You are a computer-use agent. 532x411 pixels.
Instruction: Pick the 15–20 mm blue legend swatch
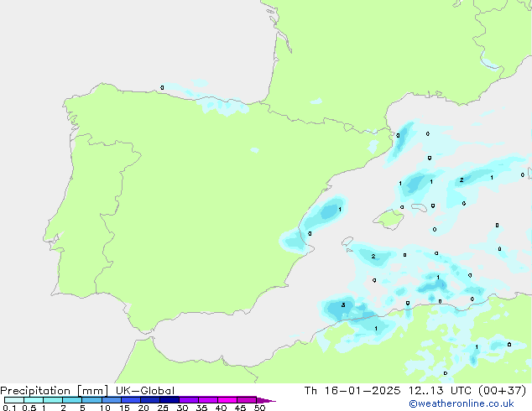pos(130,400)
